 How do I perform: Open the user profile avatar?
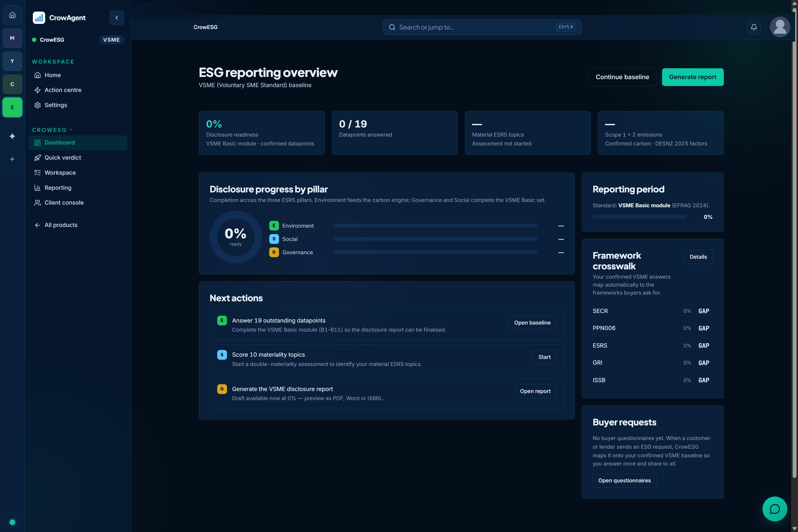tap(780, 27)
